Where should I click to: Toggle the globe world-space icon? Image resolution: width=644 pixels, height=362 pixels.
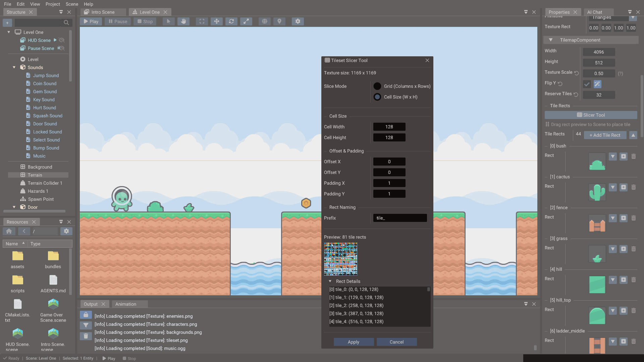tap(265, 21)
